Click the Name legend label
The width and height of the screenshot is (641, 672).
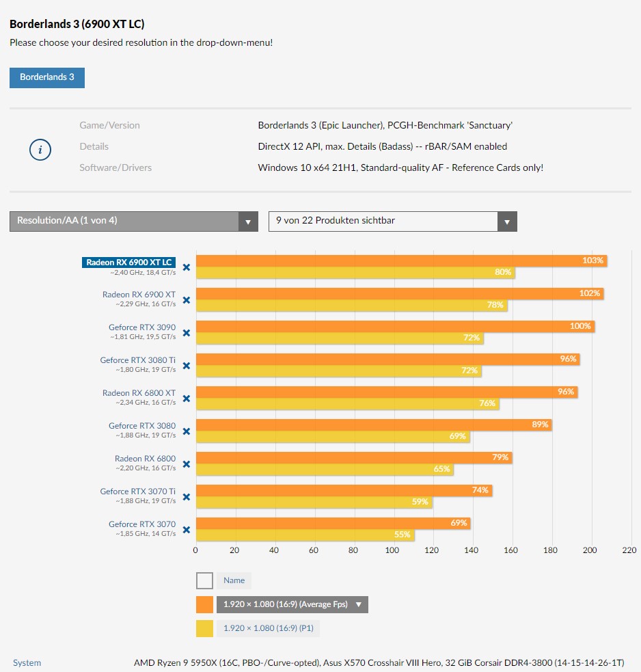tap(234, 580)
